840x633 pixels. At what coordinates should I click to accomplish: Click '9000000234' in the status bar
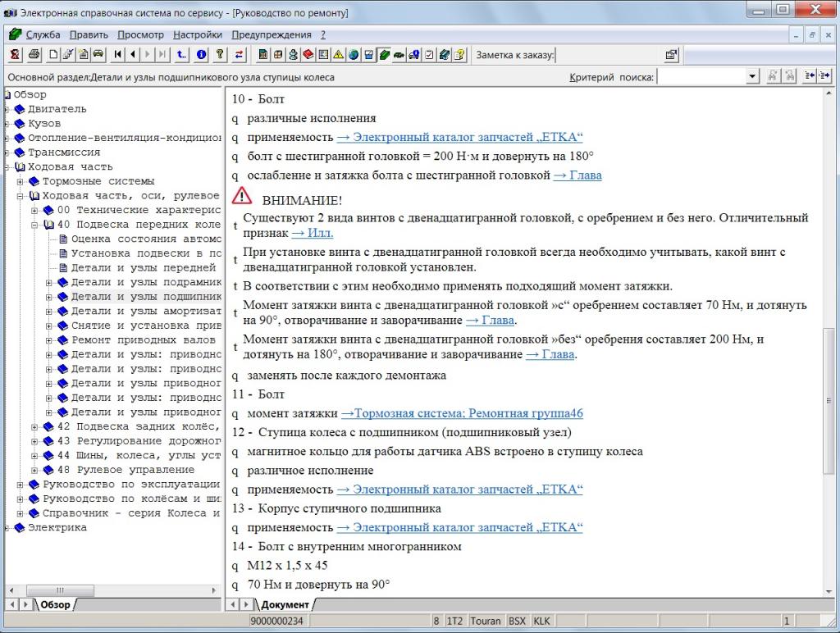click(x=277, y=621)
